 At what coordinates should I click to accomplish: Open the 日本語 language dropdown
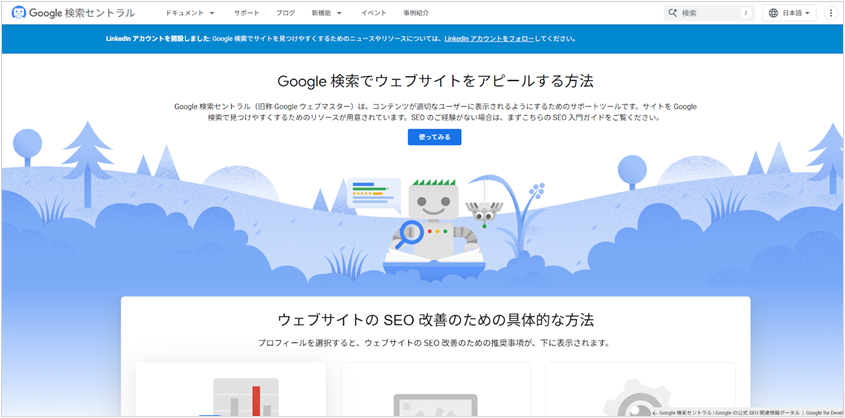(789, 13)
